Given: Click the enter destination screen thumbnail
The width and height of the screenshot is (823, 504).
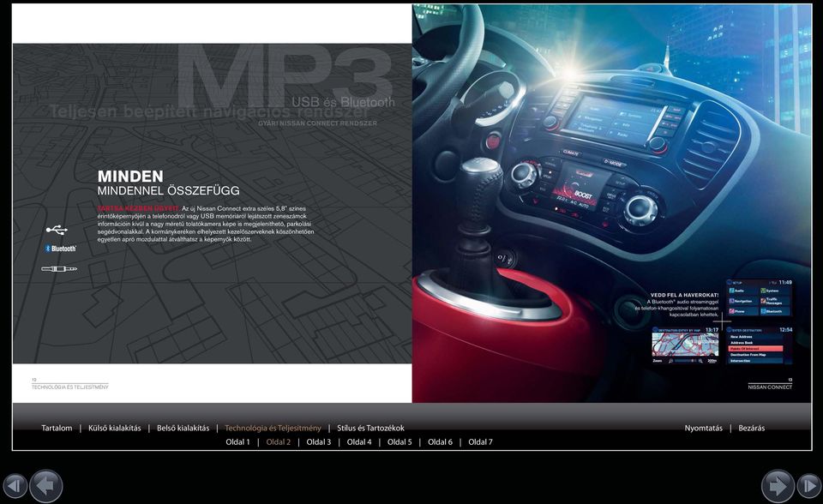Looking at the screenshot, I should coord(760,345).
